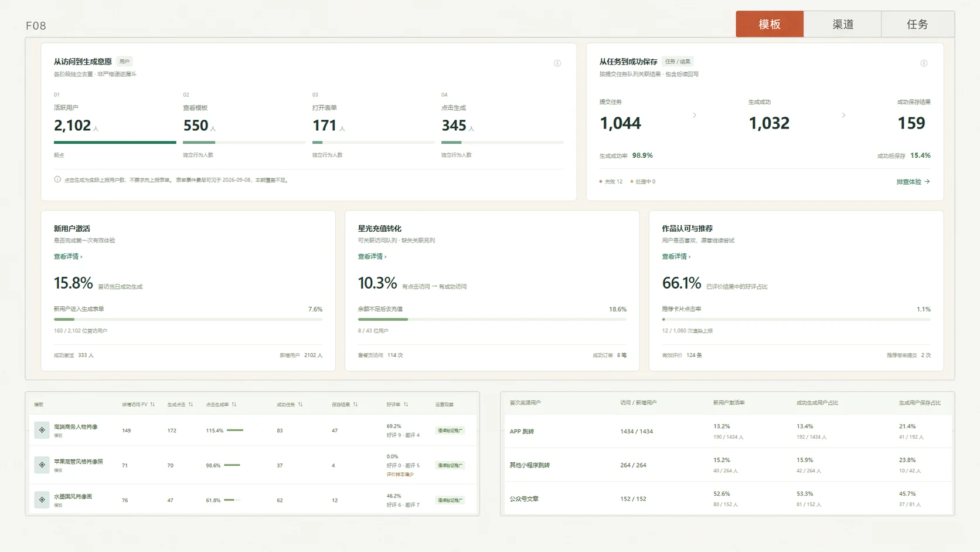
Task: Select the 高端商务人物肖像 template name
Action: pyautogui.click(x=76, y=427)
